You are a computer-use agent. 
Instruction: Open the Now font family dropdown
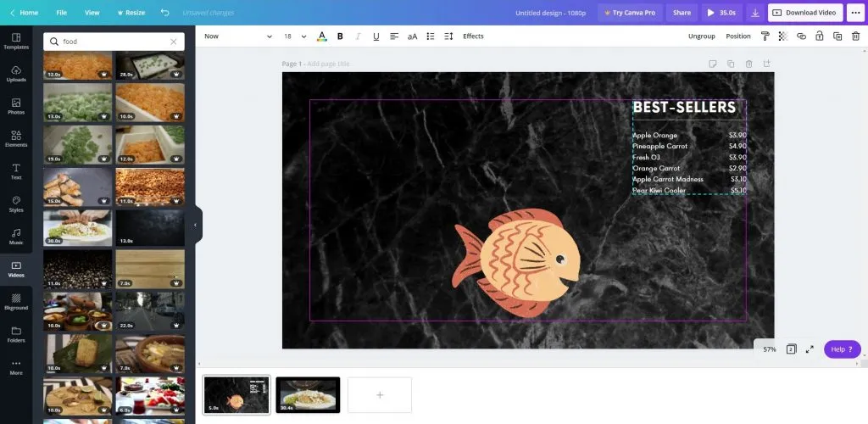point(238,36)
